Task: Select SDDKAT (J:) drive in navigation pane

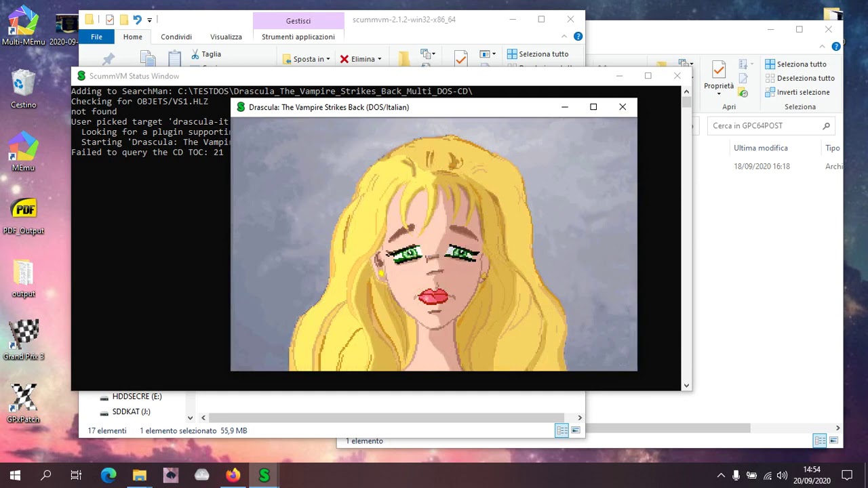Action: coord(131,411)
